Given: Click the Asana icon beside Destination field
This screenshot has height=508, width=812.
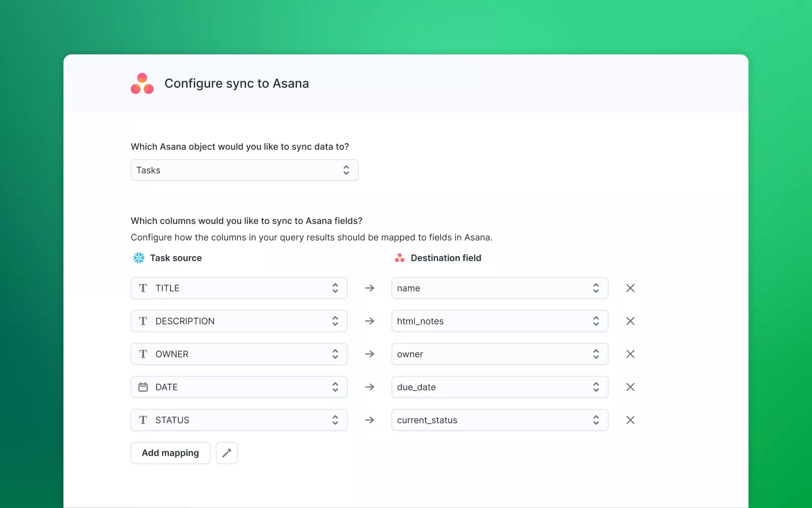Looking at the screenshot, I should pyautogui.click(x=400, y=258).
